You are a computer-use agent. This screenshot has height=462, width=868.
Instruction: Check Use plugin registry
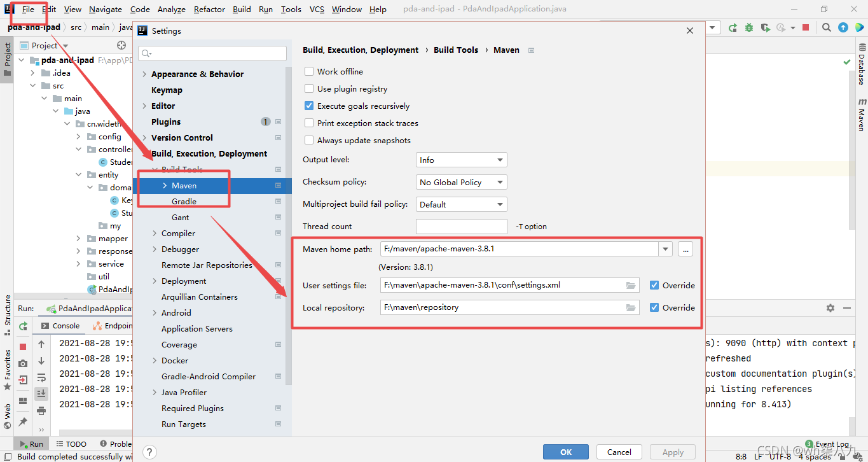tap(309, 88)
